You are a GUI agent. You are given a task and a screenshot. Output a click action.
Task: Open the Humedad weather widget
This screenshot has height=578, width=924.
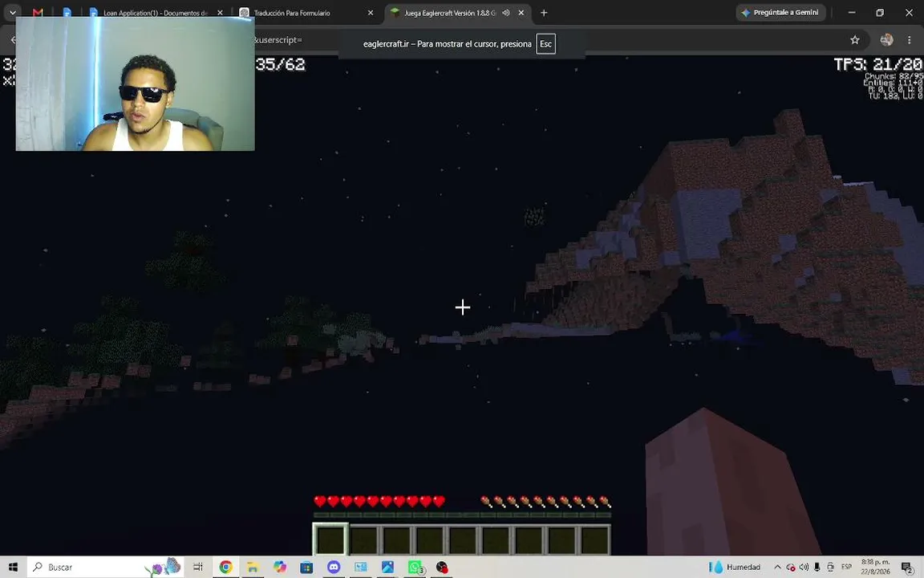[736, 567]
